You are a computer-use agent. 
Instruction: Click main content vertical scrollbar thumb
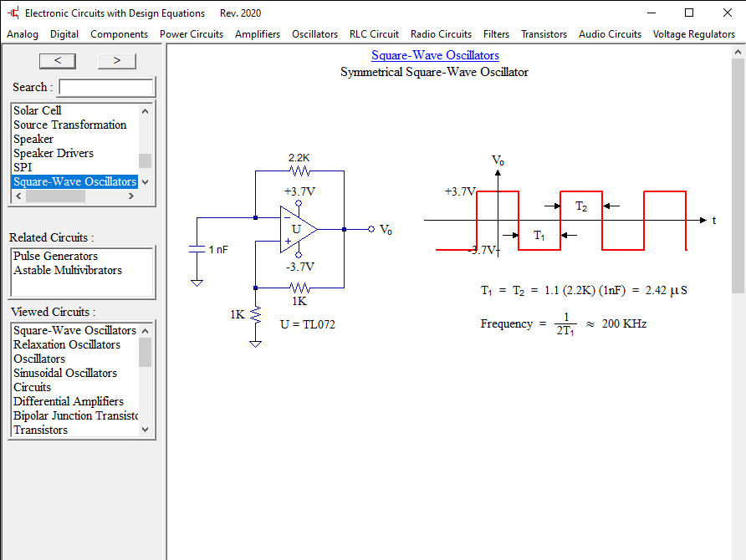tap(738, 176)
